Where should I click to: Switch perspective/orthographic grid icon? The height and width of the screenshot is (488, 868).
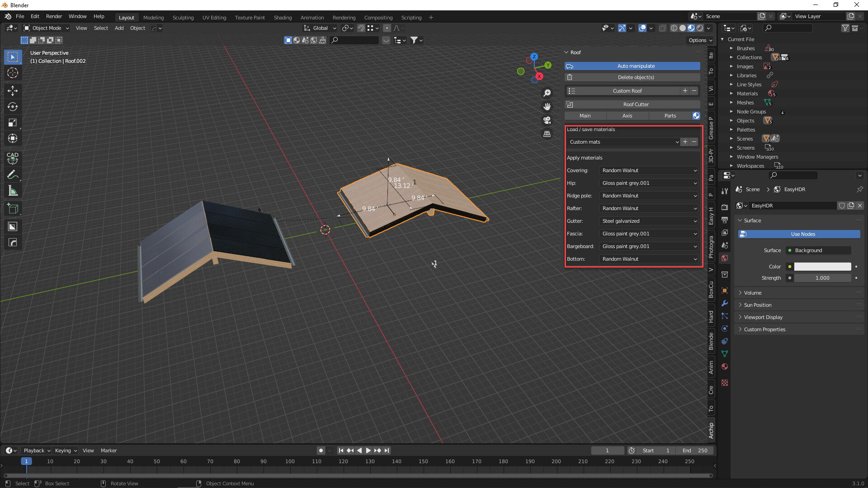(x=547, y=134)
